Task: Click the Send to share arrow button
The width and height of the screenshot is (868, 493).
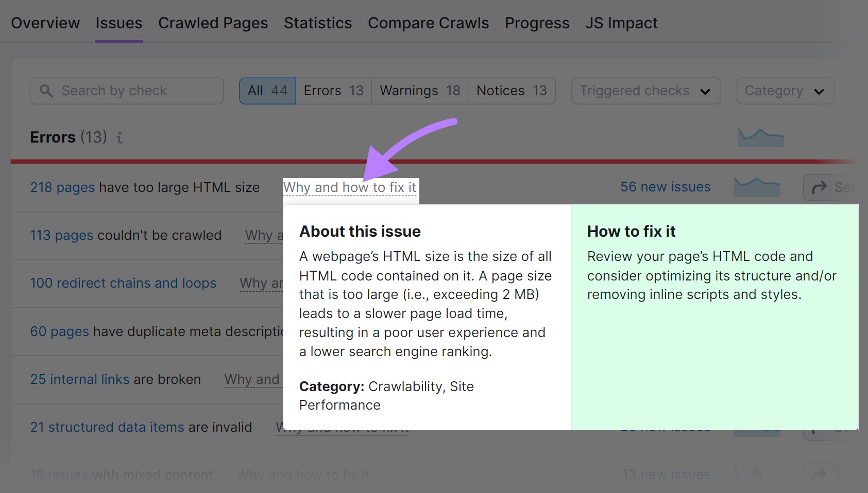Action: pos(821,187)
